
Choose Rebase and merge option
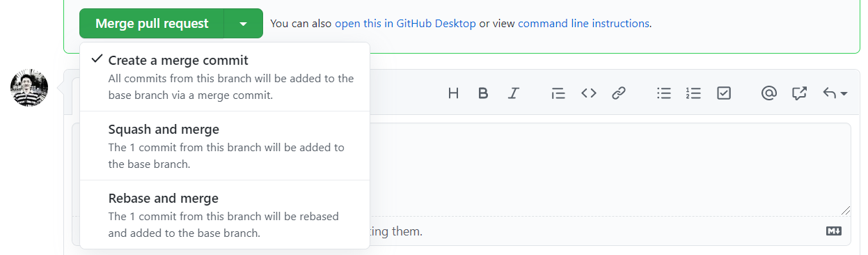point(225,215)
